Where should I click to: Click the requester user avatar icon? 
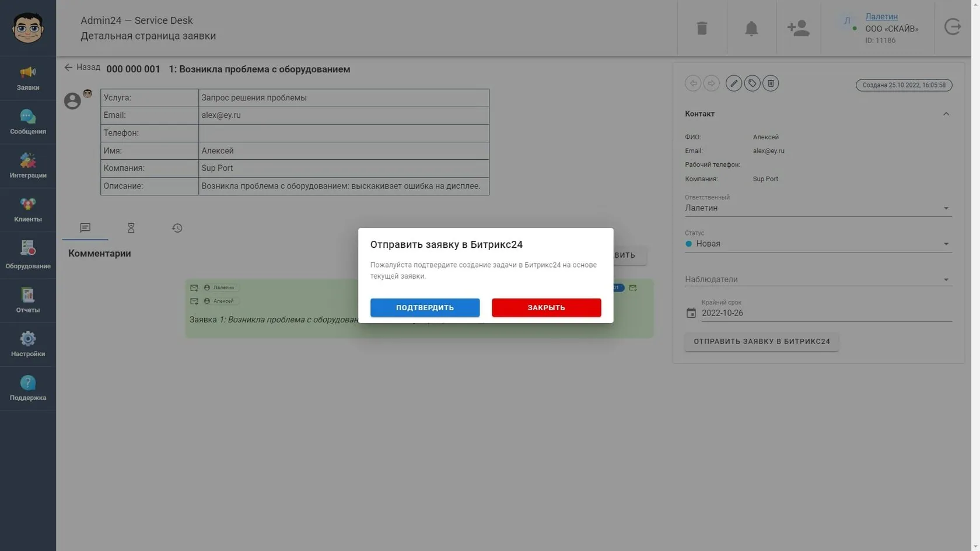(72, 101)
